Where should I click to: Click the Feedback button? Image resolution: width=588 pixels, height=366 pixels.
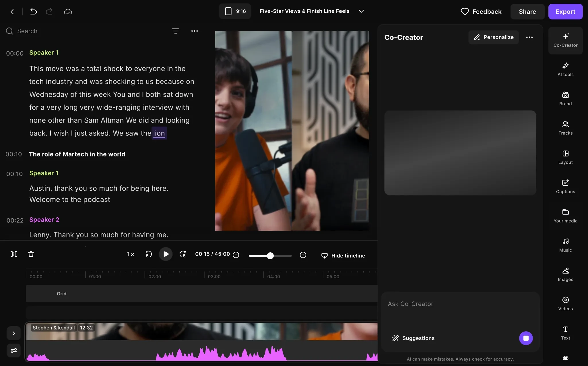pos(481,11)
